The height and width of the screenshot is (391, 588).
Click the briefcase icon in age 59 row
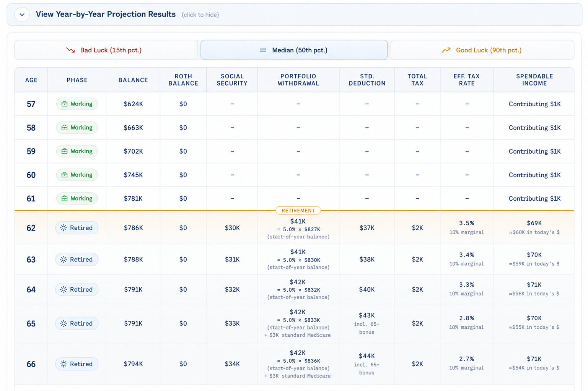(64, 151)
